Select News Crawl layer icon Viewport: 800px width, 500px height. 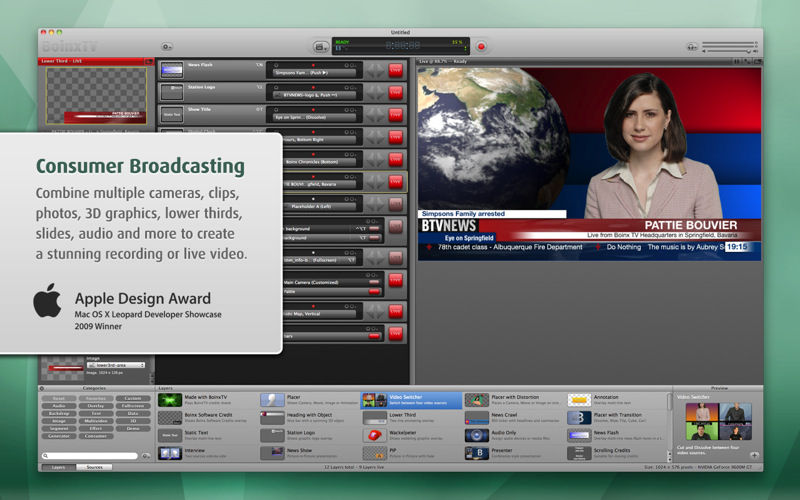pos(477,418)
